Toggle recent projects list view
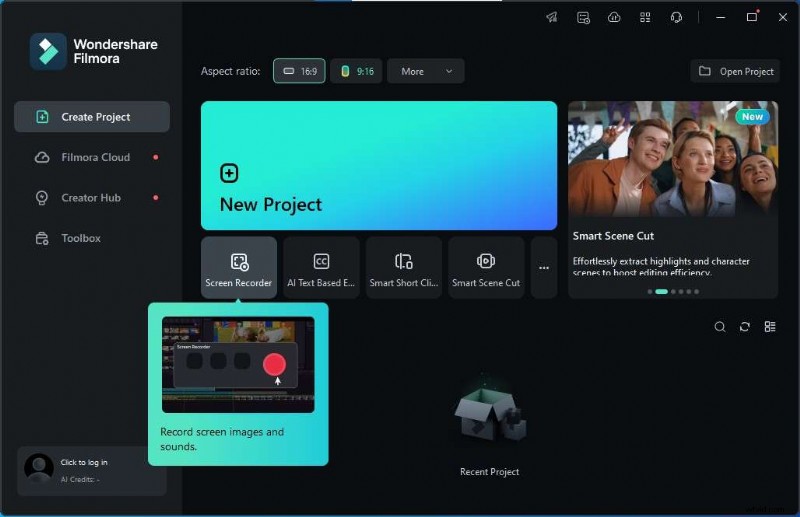The height and width of the screenshot is (517, 800). click(770, 327)
